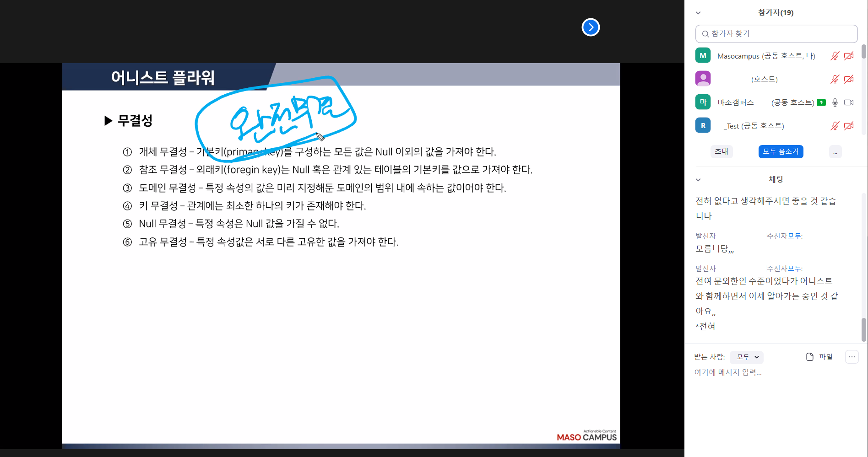Click the chat panel scrollbar thumb
This screenshot has height=457, width=868.
coord(863,329)
